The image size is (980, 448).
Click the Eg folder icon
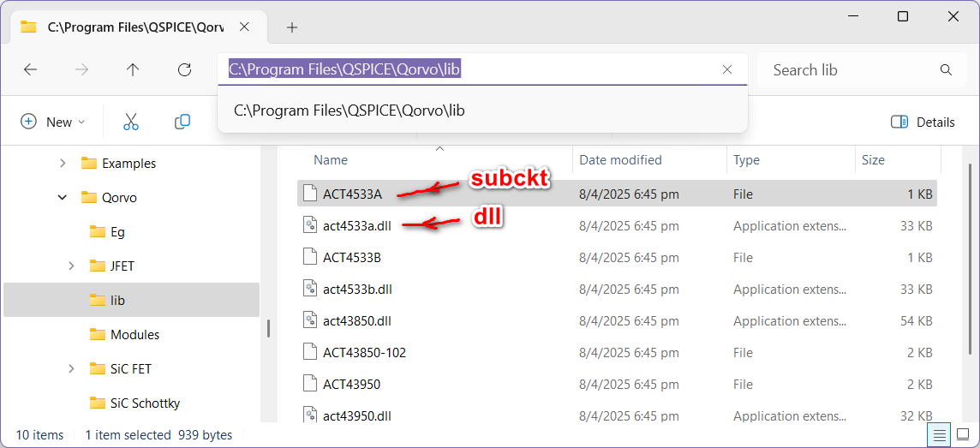point(98,232)
